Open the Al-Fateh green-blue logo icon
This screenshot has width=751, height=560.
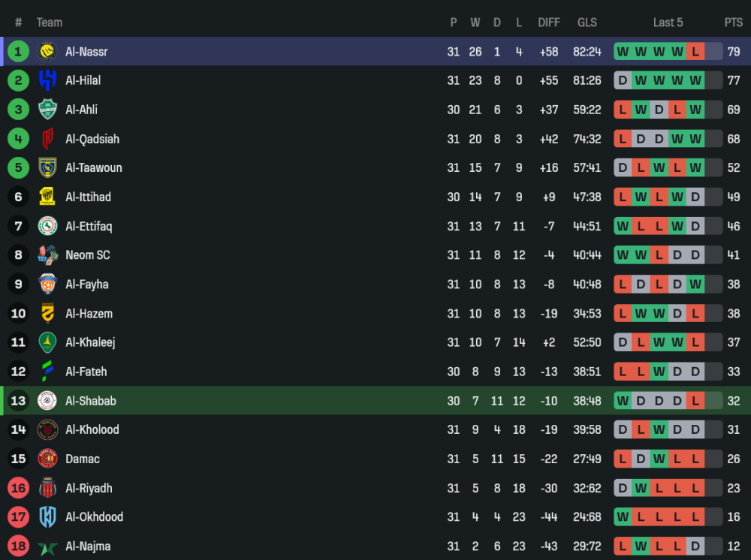pyautogui.click(x=47, y=372)
